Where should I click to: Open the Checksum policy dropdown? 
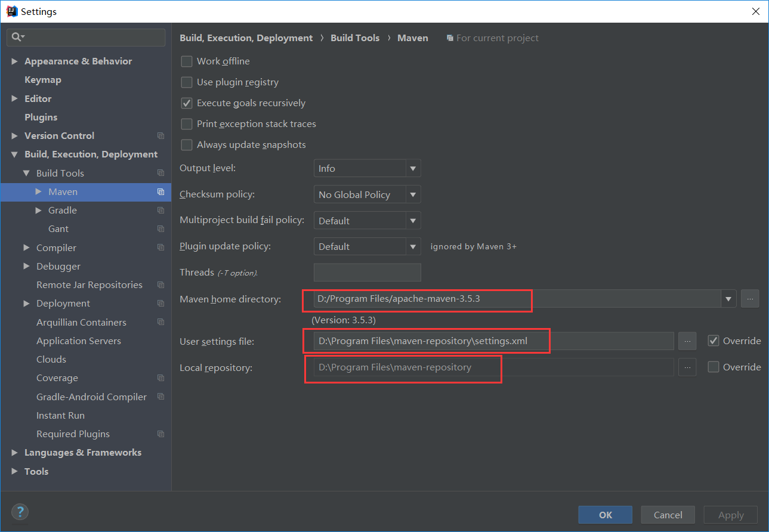pos(413,194)
